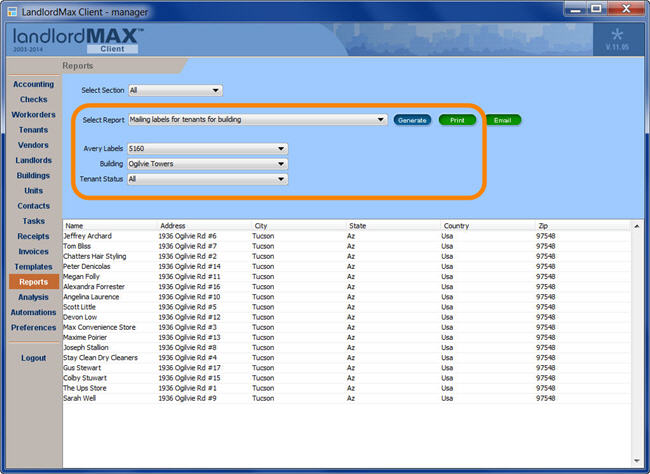This screenshot has width=650, height=474.
Task: Select Max Convenience Store row
Action: coord(347,327)
